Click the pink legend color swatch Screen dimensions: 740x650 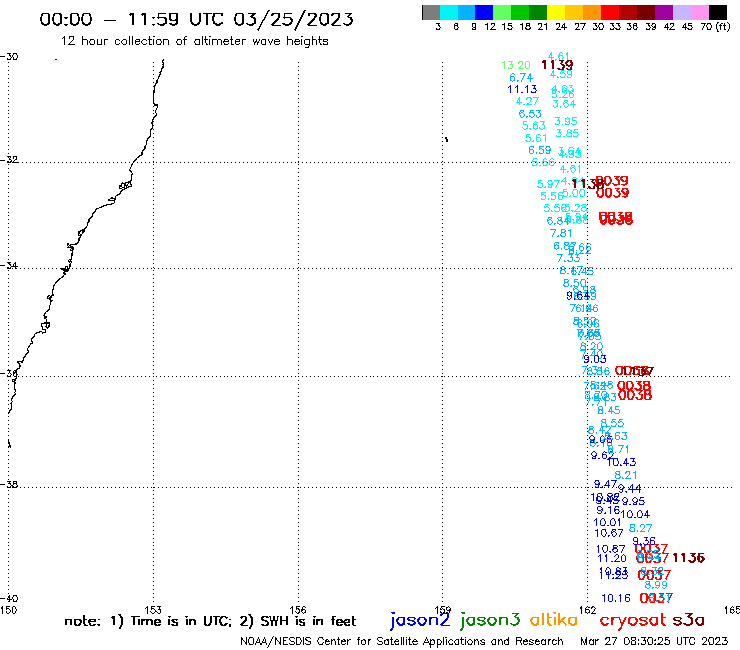pyautogui.click(x=699, y=12)
